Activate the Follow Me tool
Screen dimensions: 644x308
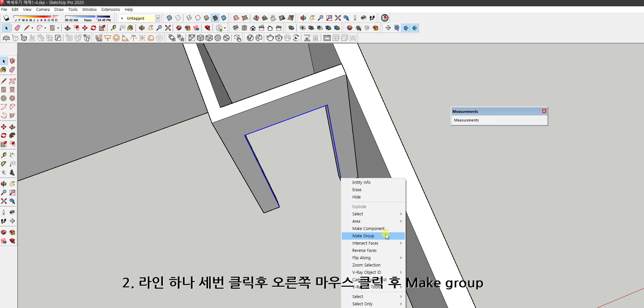12,135
